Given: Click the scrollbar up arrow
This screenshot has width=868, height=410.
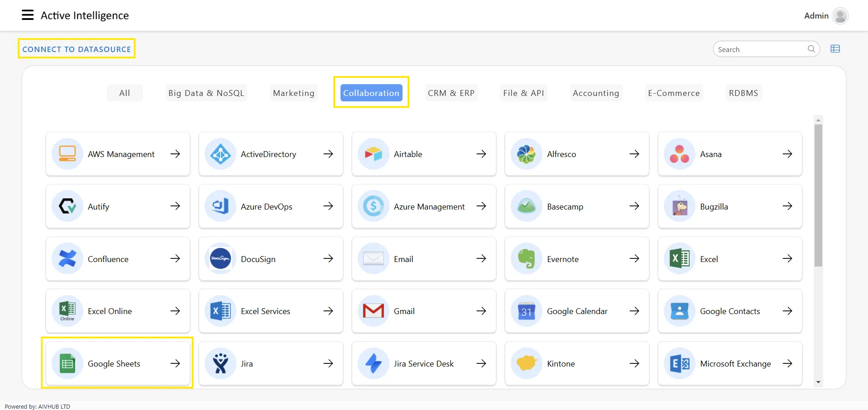Looking at the screenshot, I should [818, 120].
